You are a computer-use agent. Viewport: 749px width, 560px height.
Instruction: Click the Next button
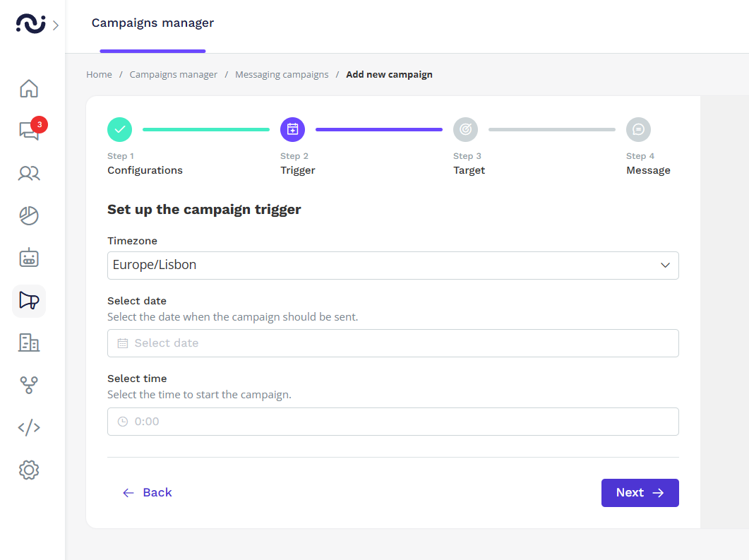click(640, 493)
